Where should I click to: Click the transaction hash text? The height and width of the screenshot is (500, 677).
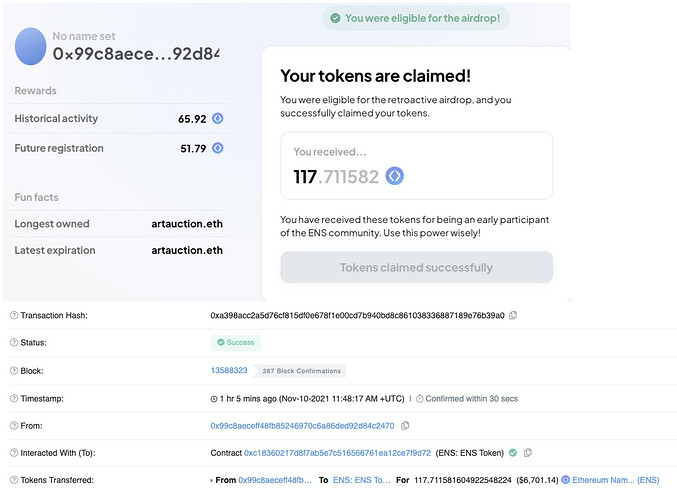click(x=357, y=316)
